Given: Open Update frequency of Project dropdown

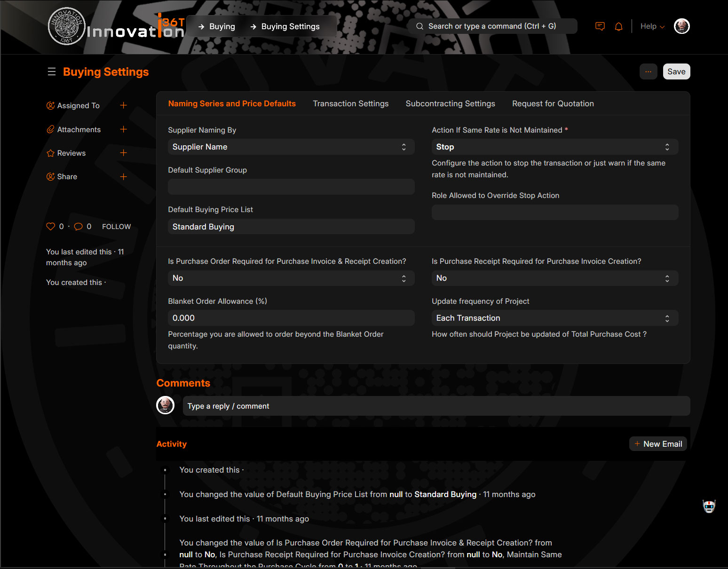Looking at the screenshot, I should (x=554, y=318).
